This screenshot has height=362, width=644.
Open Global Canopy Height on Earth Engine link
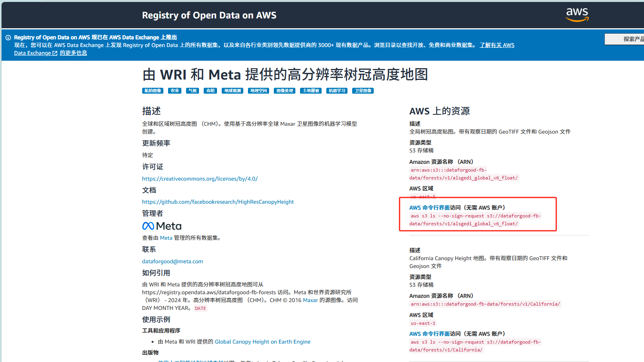(x=262, y=342)
